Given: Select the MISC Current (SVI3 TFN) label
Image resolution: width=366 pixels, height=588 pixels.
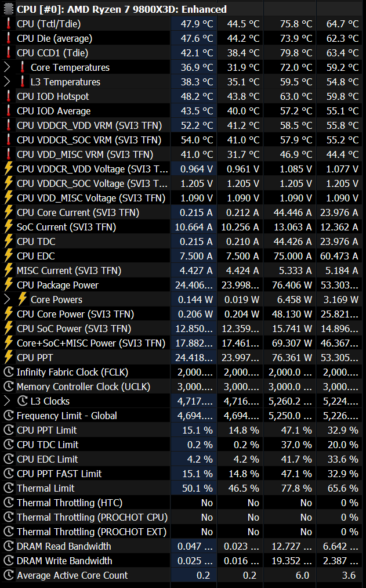Looking at the screenshot, I should tap(69, 270).
